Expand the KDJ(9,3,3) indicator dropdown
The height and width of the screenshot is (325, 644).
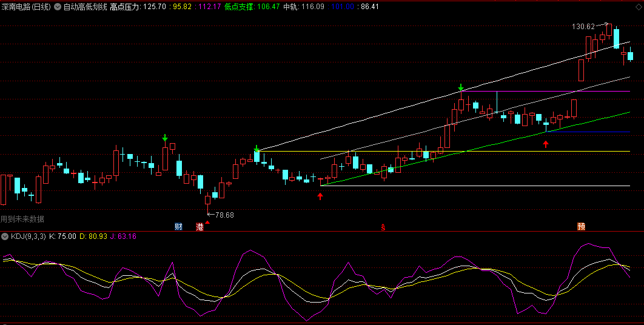click(5, 236)
